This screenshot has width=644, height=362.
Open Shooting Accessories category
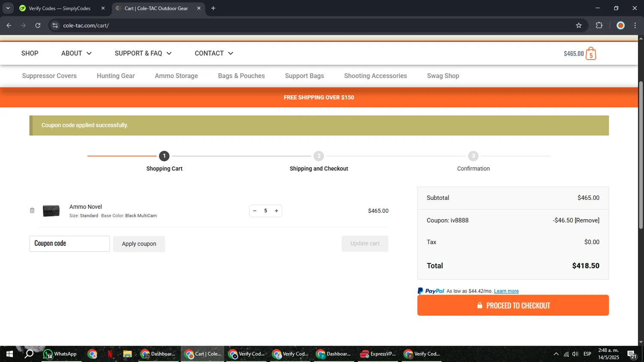[376, 76]
